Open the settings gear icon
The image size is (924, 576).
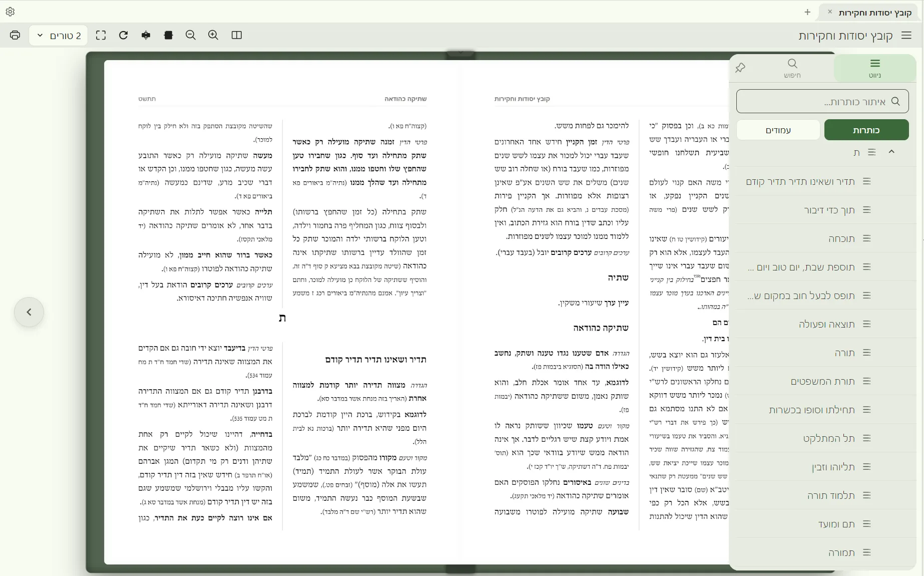pyautogui.click(x=10, y=12)
